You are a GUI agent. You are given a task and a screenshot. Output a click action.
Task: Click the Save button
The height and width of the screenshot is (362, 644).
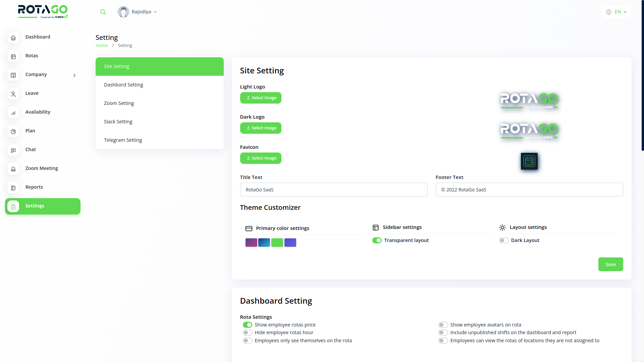pyautogui.click(x=610, y=264)
